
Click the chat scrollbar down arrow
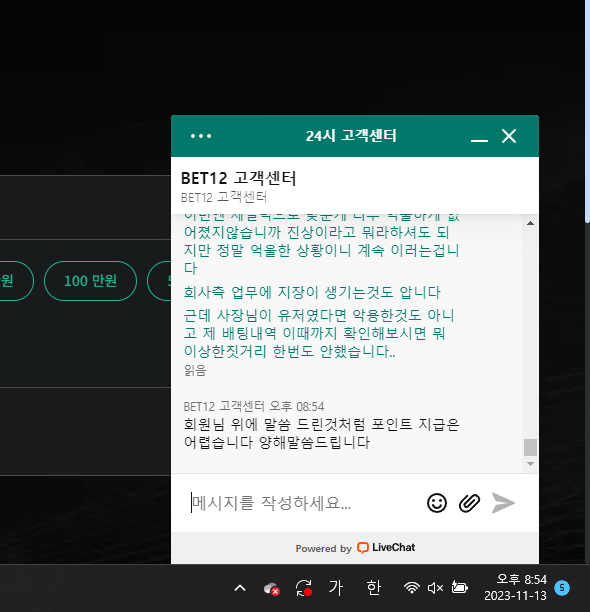click(x=530, y=464)
